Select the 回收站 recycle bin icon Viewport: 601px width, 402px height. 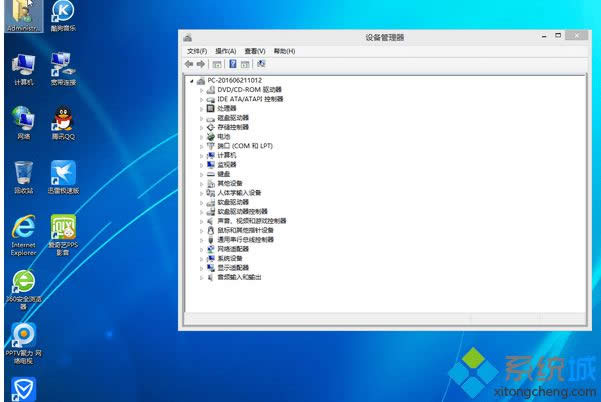click(24, 177)
